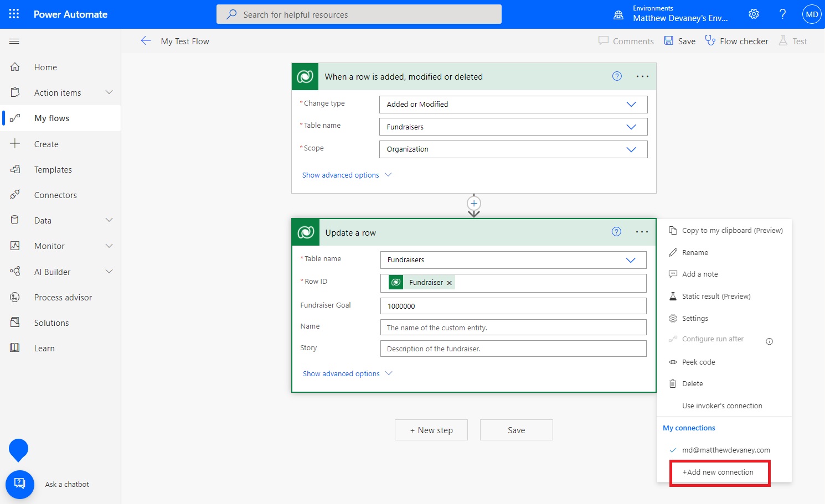Image resolution: width=825 pixels, height=504 pixels.
Task: Choose Peek code from the menu
Action: 698,362
